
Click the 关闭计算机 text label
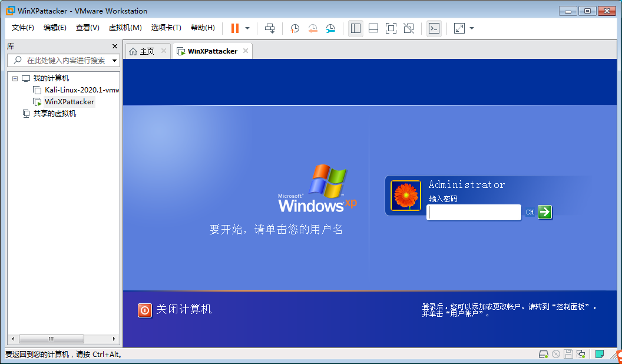184,309
